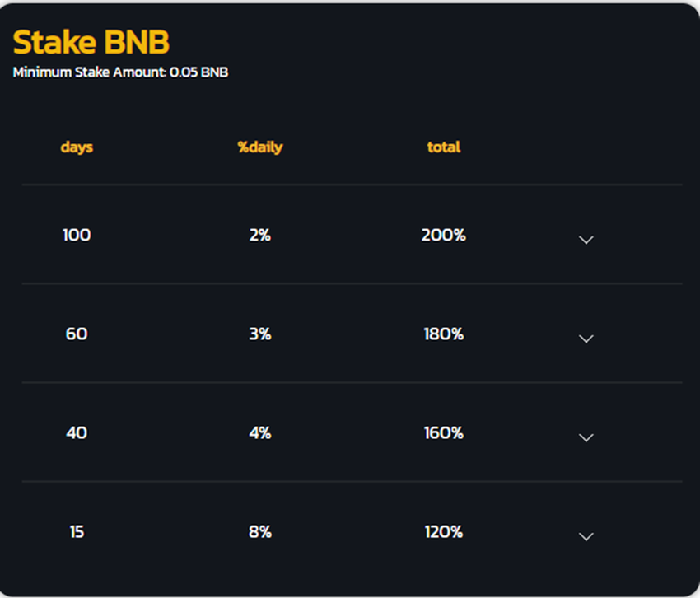Viewport: 700px width, 598px height.
Task: Select the 200% total return cell
Action: click(443, 236)
